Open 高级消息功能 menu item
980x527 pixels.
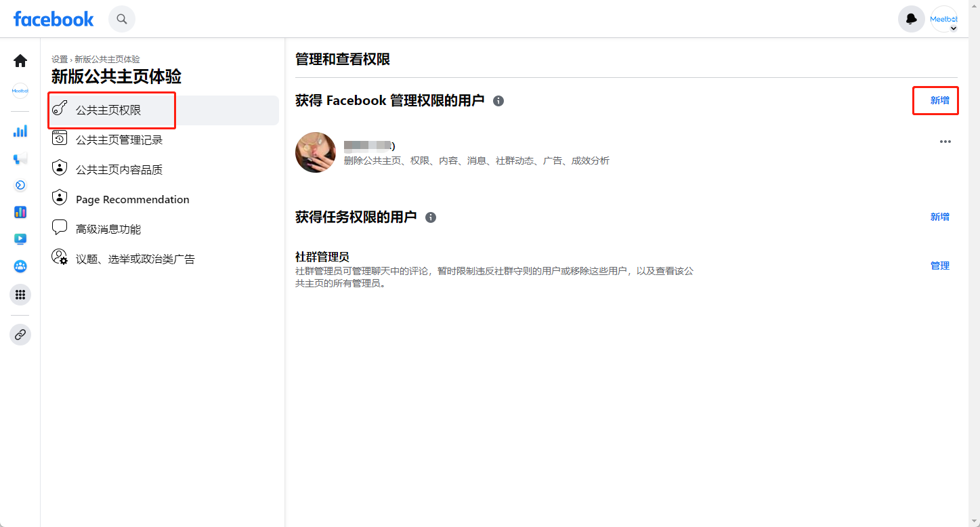(164, 230)
